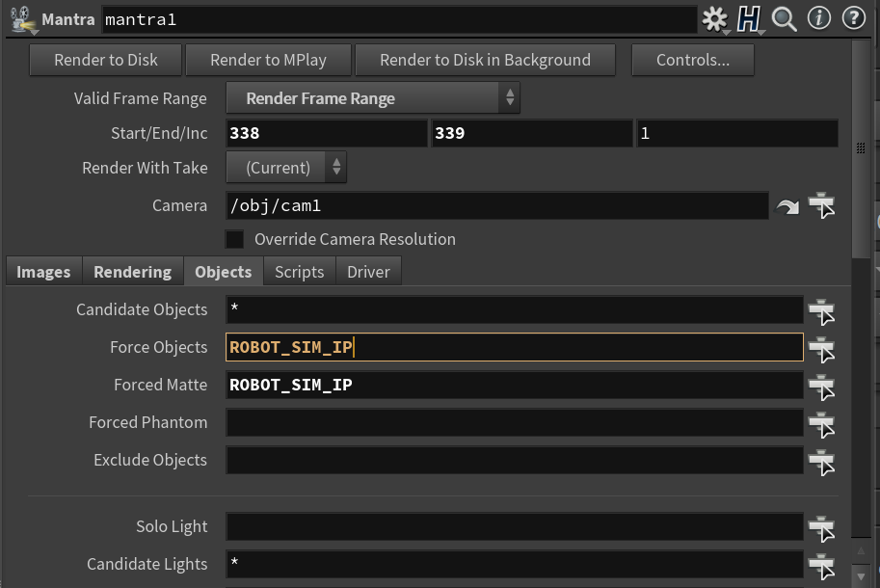Open node chooser for Candidate Objects
The image size is (880, 588).
(x=821, y=312)
